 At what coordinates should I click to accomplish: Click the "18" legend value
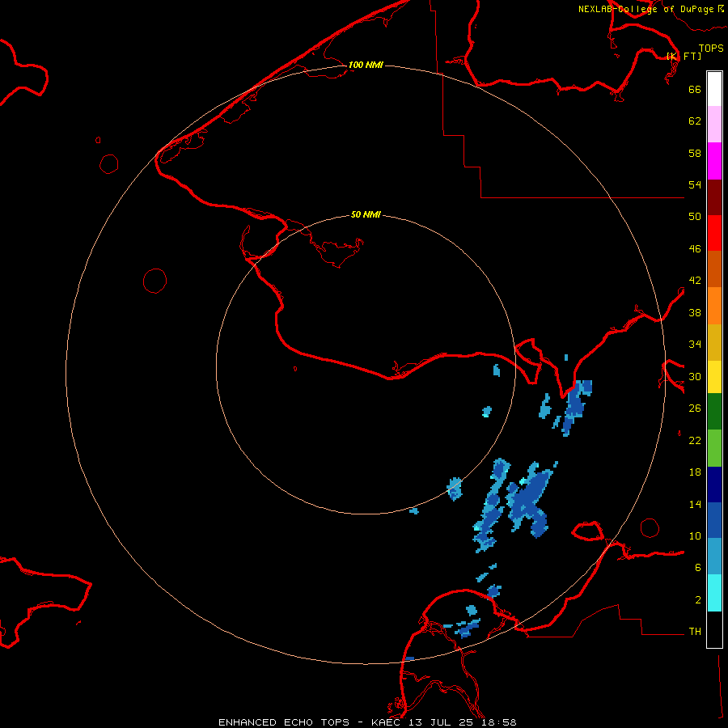pos(695,472)
